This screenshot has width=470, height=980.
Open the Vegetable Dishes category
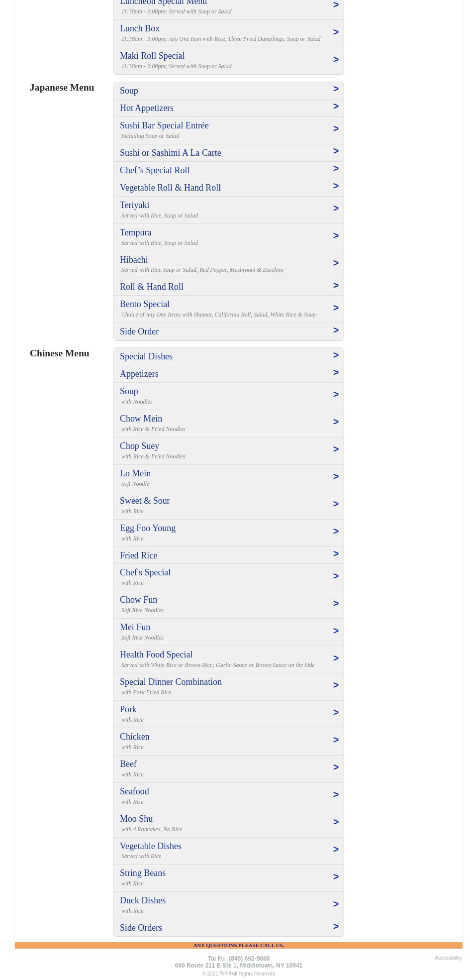(151, 846)
